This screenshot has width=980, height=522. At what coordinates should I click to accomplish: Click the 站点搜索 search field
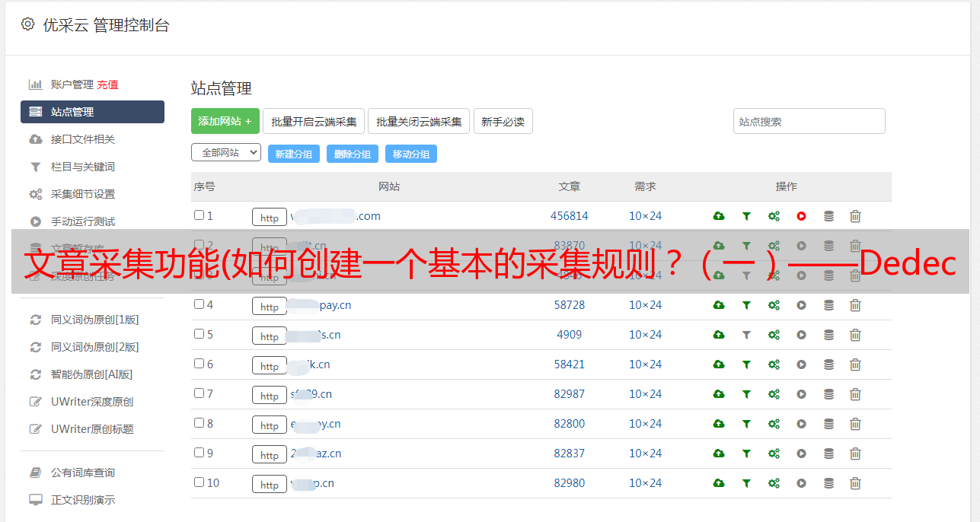(809, 121)
